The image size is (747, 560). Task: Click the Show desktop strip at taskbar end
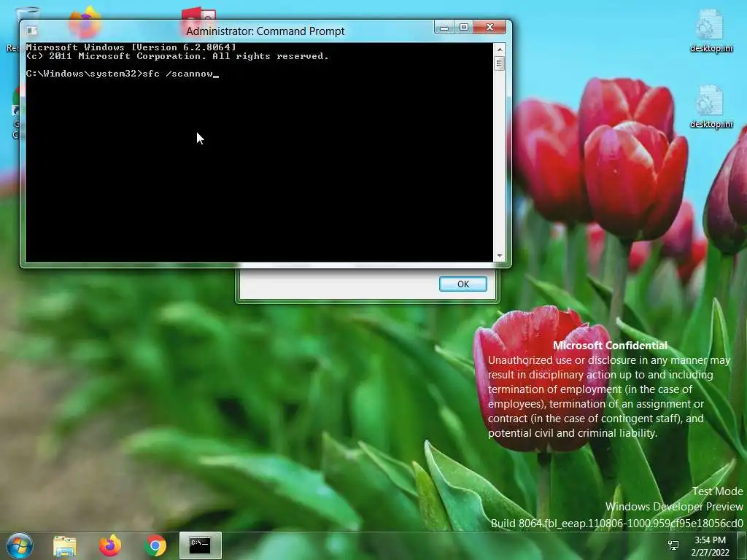click(742, 545)
